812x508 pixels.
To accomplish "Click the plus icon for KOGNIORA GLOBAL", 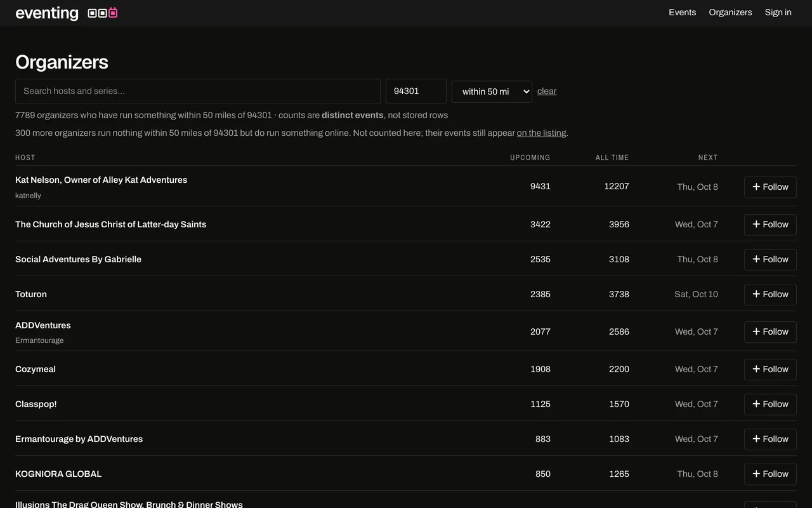I will tap(756, 474).
